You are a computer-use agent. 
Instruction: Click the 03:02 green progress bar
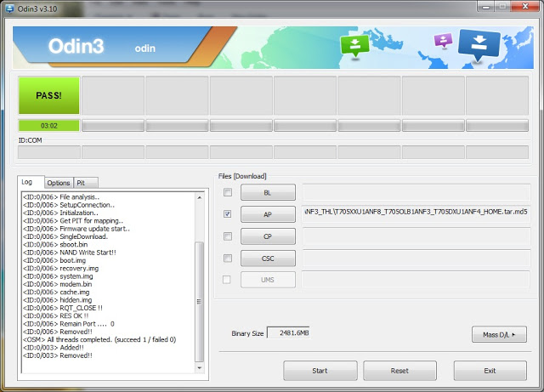(x=49, y=126)
